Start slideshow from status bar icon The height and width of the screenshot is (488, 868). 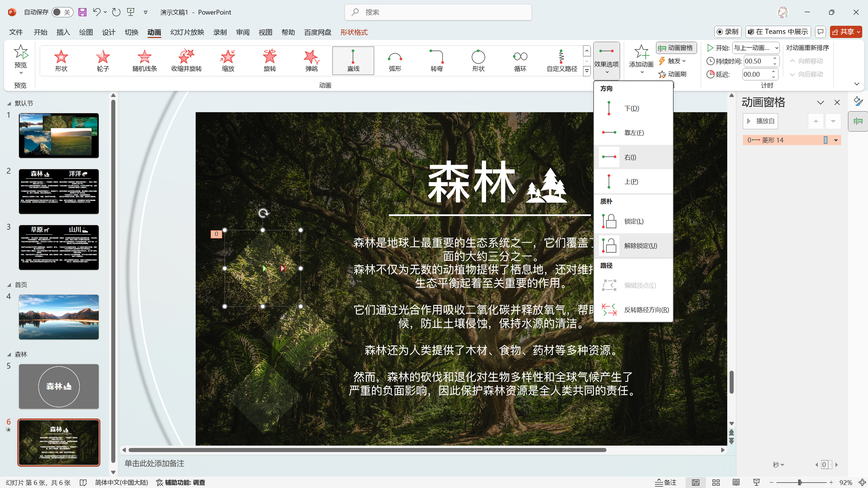756,482
